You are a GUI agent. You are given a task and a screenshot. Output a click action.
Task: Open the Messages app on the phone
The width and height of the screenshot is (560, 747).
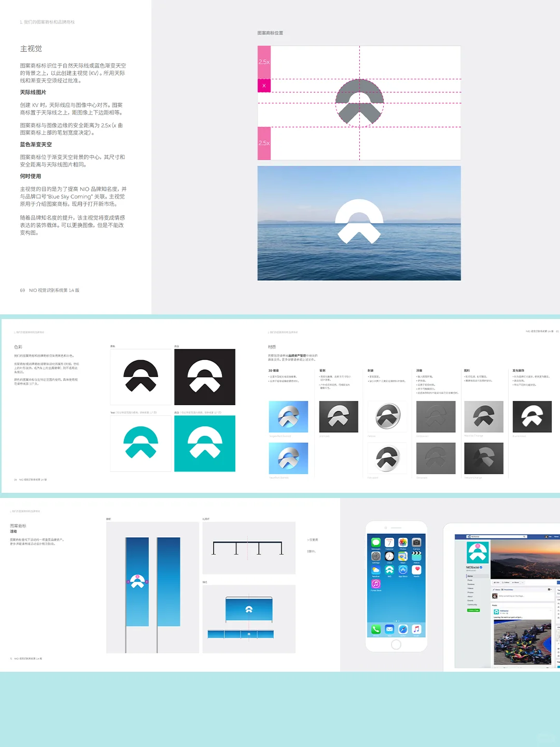376,542
